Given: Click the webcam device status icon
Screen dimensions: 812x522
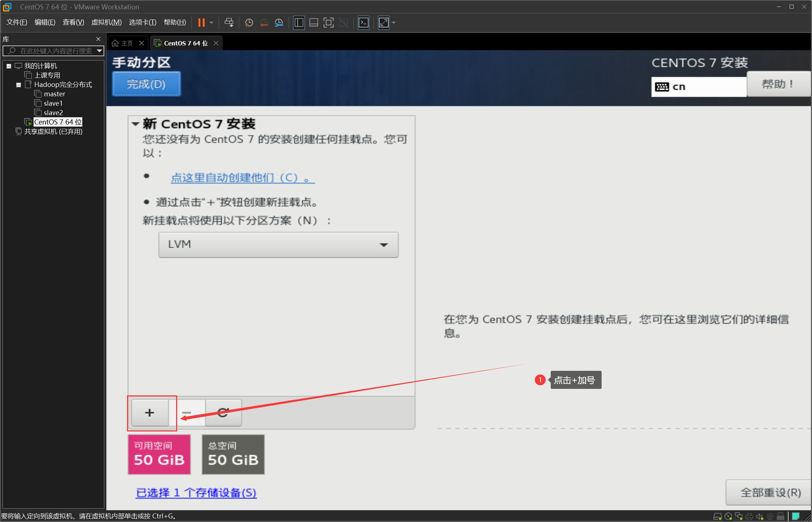Looking at the screenshot, I should point(770,516).
